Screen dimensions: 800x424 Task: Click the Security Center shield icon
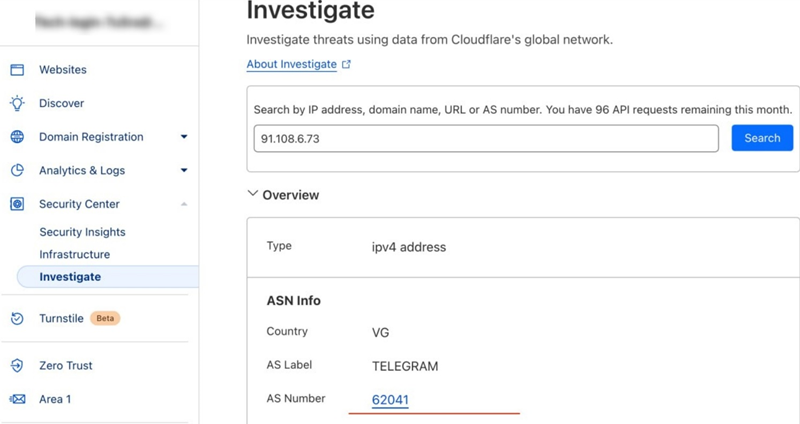(x=17, y=204)
